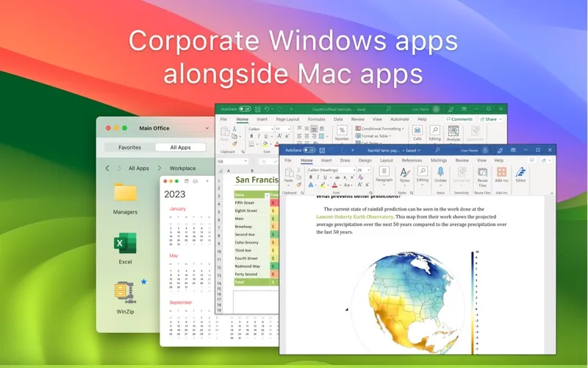Image resolution: width=588 pixels, height=368 pixels.
Task: Open Store column filter dropdown in Excel
Action: (267, 195)
